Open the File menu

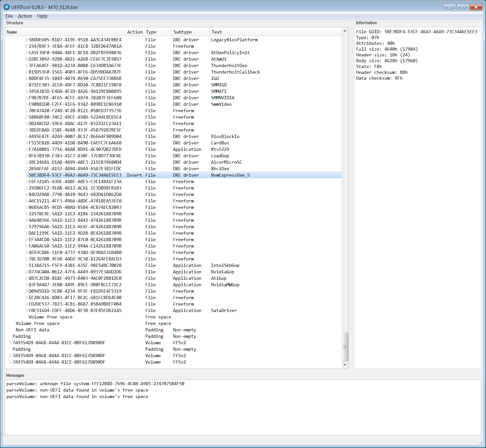[9, 16]
